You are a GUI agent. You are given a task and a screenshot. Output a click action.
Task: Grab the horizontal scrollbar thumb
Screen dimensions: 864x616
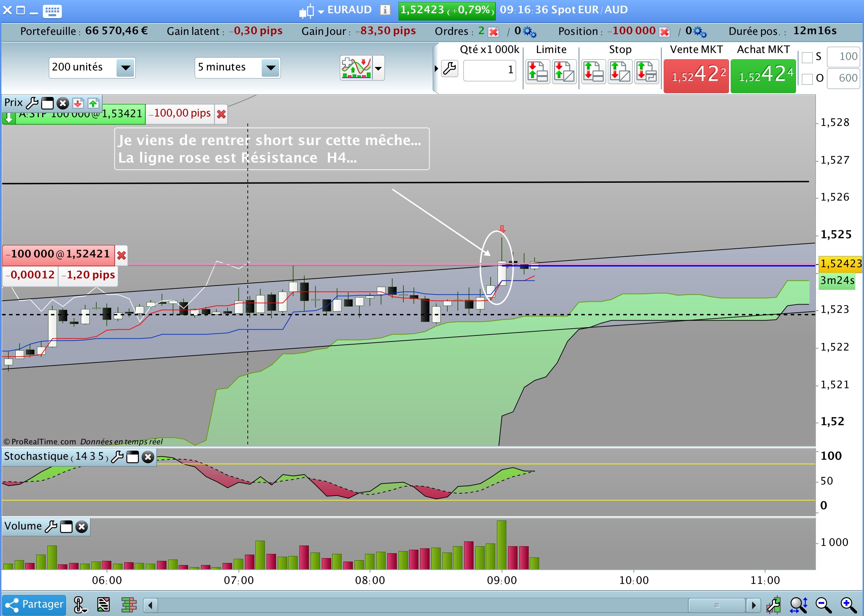tap(716, 605)
